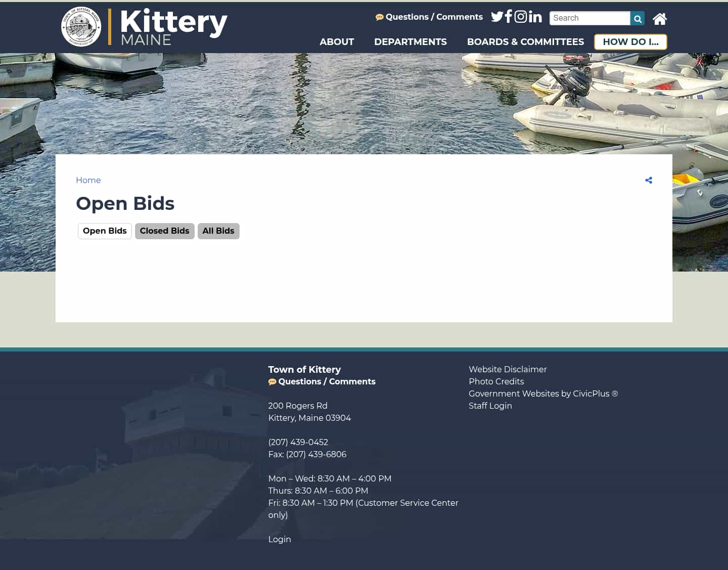
Task: Open the footer Questions / Comments icon
Action: point(272,382)
